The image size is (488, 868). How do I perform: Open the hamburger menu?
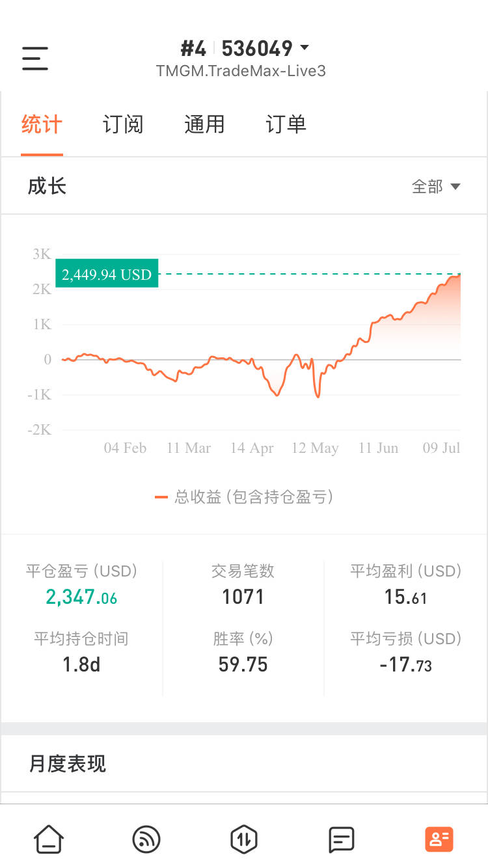point(35,59)
